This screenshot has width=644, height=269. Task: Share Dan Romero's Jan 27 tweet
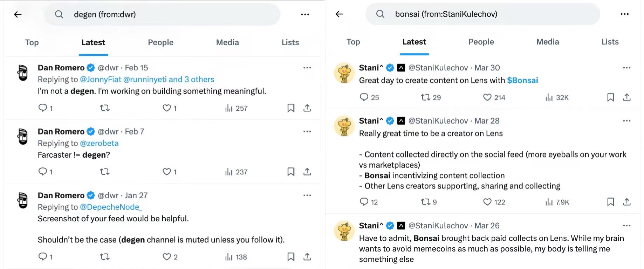tap(307, 257)
